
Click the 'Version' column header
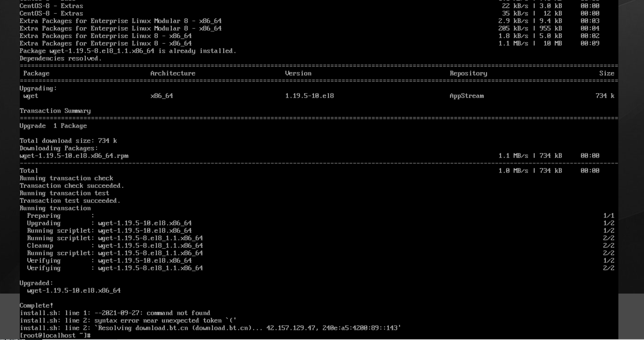tap(298, 73)
